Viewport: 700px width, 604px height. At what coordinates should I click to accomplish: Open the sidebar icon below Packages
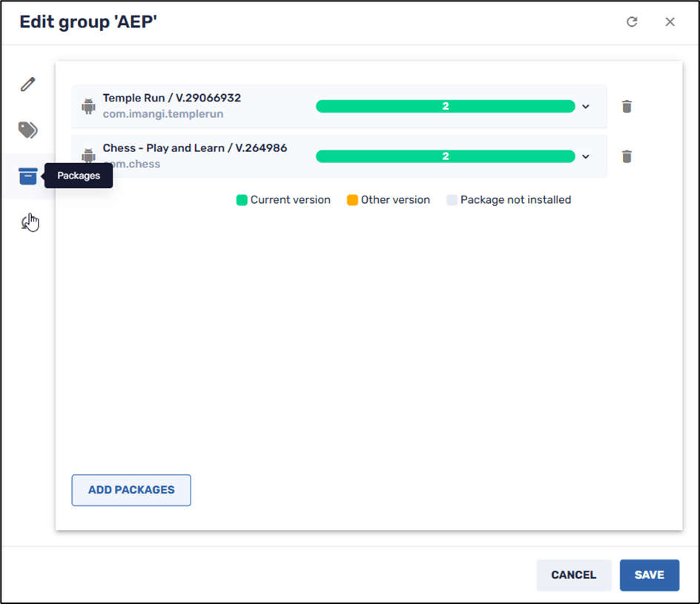[x=28, y=222]
